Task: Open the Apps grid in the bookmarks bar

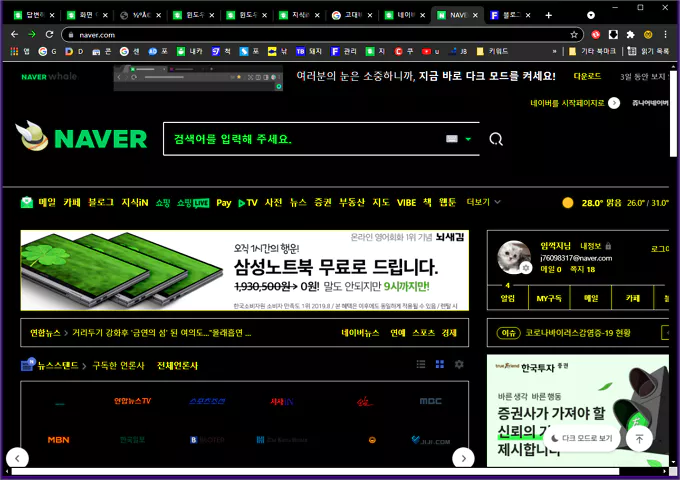Action: pos(14,51)
